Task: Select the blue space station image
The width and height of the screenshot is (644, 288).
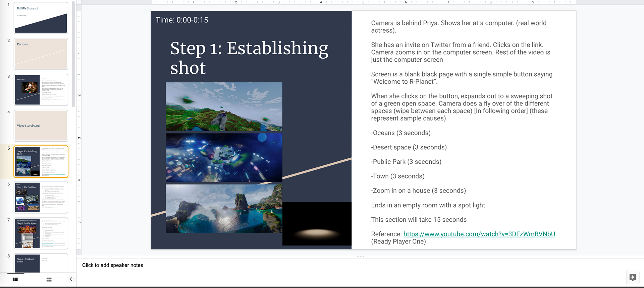Action: pos(224,158)
